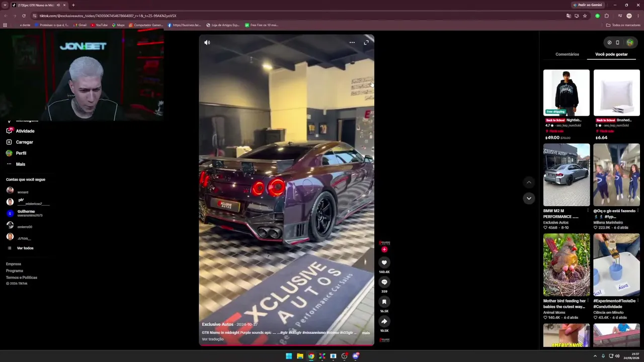Bookmark this page with the star icon
The height and width of the screenshot is (362, 644).
point(585,16)
